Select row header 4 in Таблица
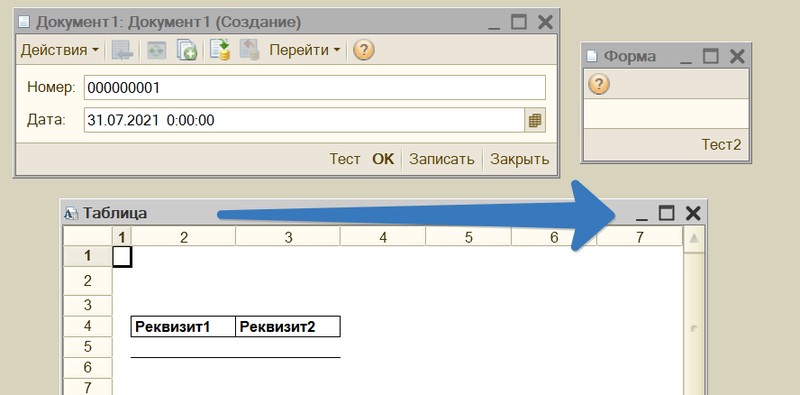 [87, 326]
